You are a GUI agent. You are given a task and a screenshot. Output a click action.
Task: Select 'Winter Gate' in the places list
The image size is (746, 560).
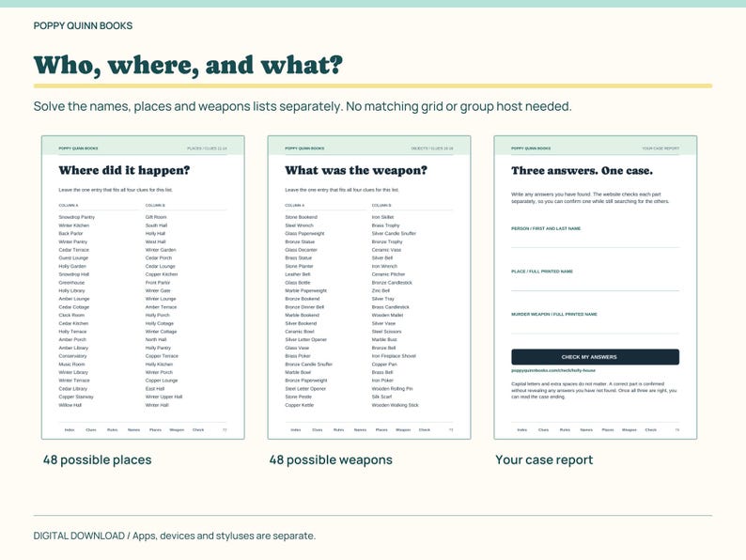(158, 290)
